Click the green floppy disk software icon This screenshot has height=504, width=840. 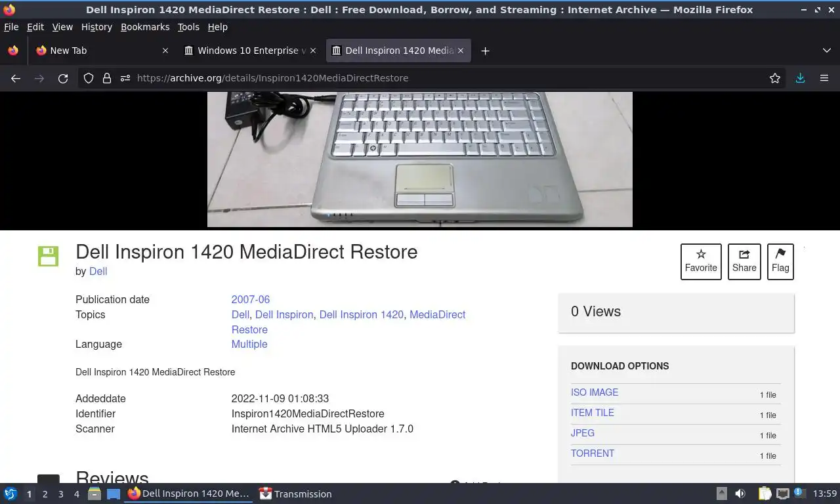[49, 256]
